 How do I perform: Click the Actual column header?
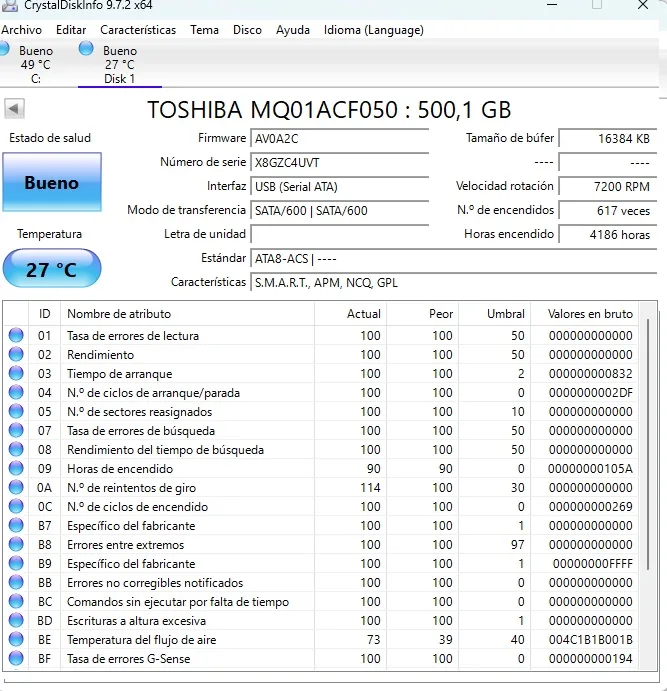[351, 314]
